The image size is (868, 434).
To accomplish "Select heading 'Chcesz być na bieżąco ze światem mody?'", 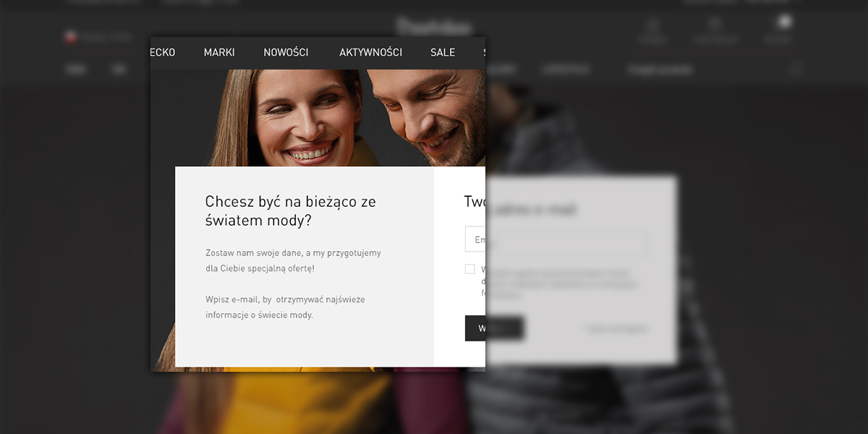I will click(290, 210).
